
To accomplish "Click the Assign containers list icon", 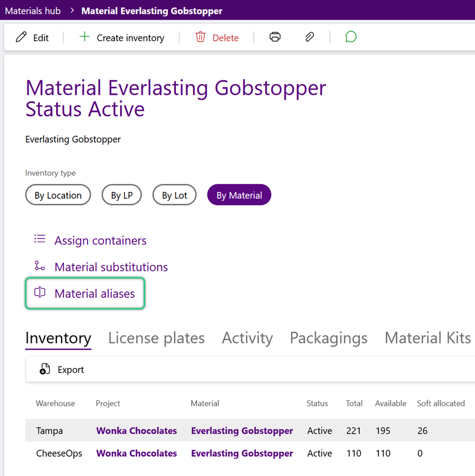I will pos(40,239).
